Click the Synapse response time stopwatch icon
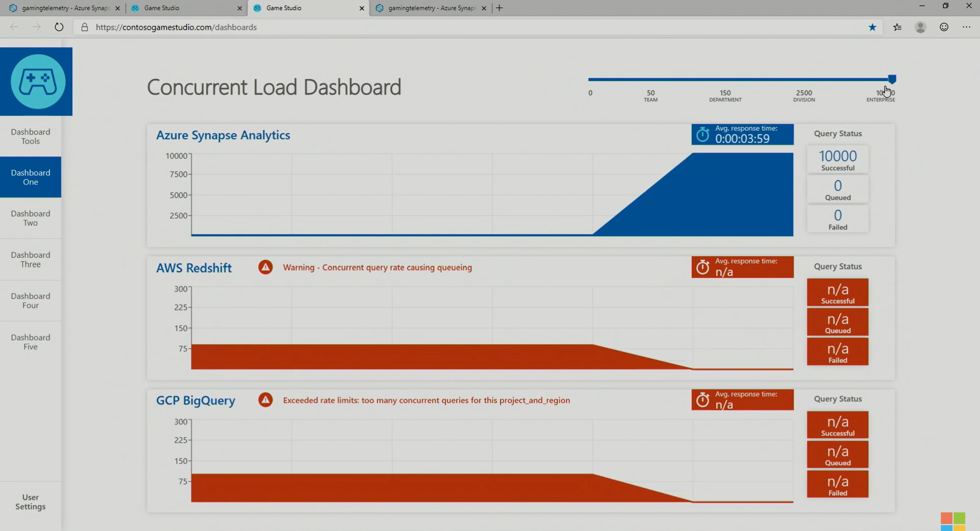The image size is (980, 531). [703, 134]
